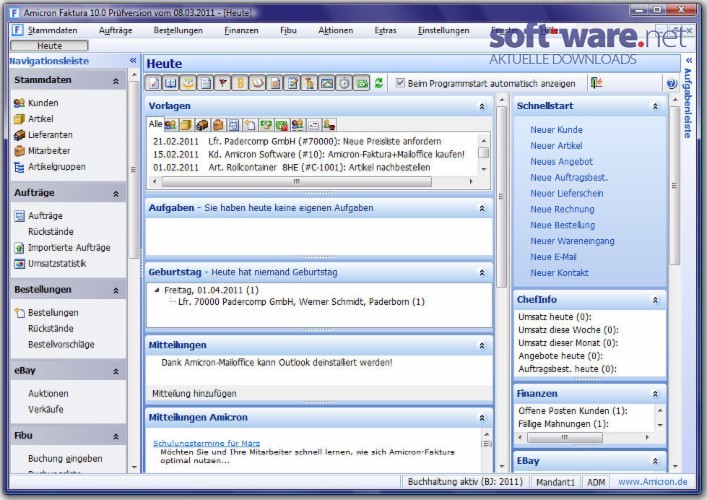Click the www.Amicron.de status bar link
Screen dimensions: 707x500
[652, 482]
